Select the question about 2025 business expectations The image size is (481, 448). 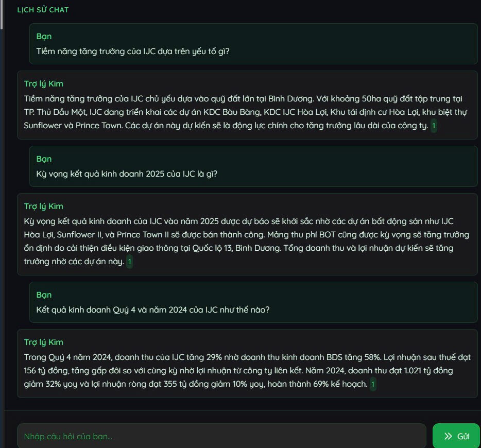(x=127, y=174)
